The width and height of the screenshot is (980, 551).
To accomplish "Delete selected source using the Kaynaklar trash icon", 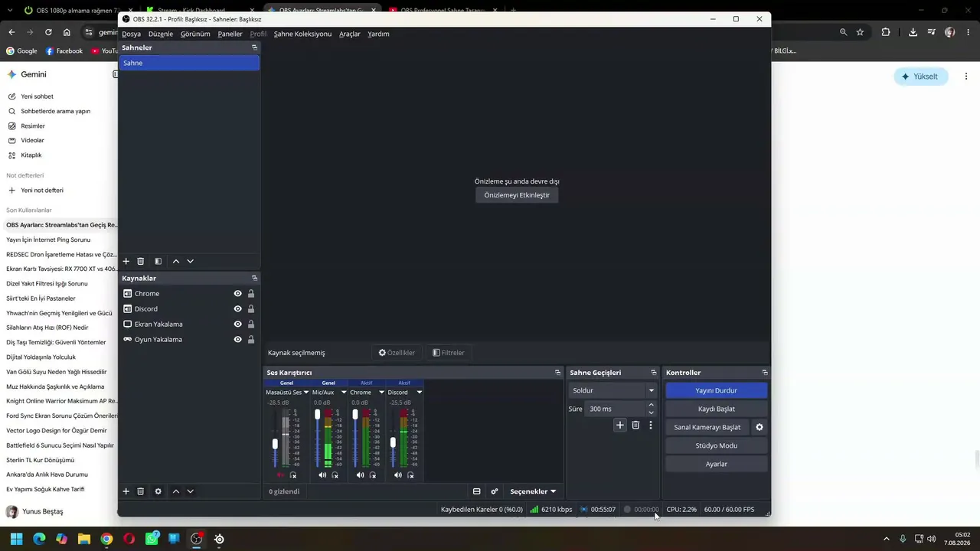I will (x=141, y=491).
